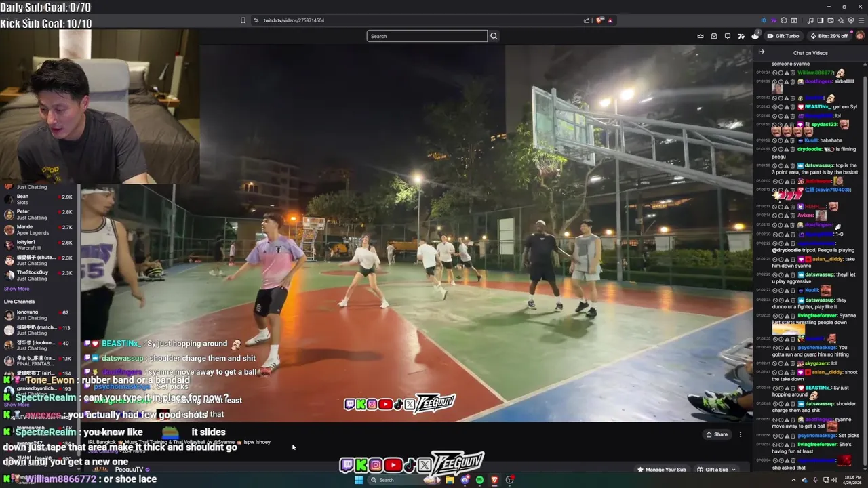The height and width of the screenshot is (488, 868).
Task: Open the Windows Start menu
Action: pos(359,480)
